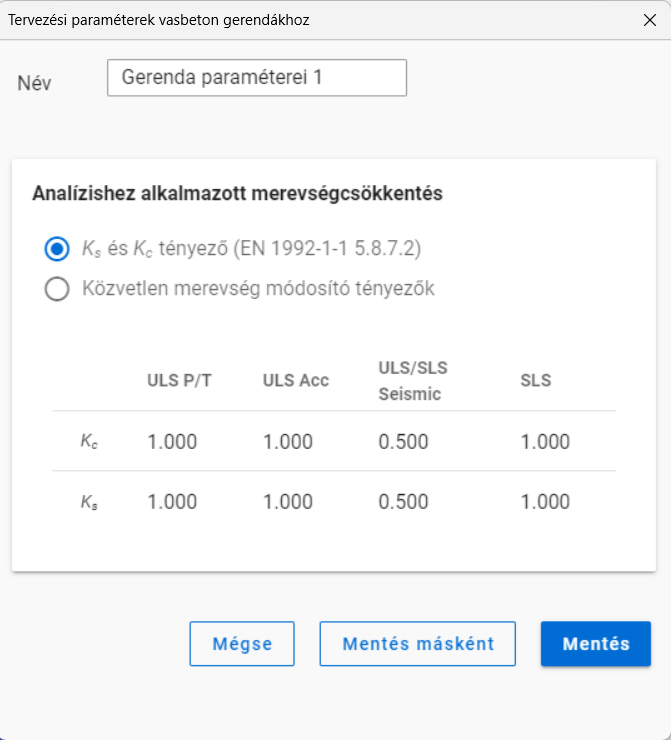The height and width of the screenshot is (740, 671).
Task: Edit the Ks value under ULS/SLS Seismic
Action: 403,502
